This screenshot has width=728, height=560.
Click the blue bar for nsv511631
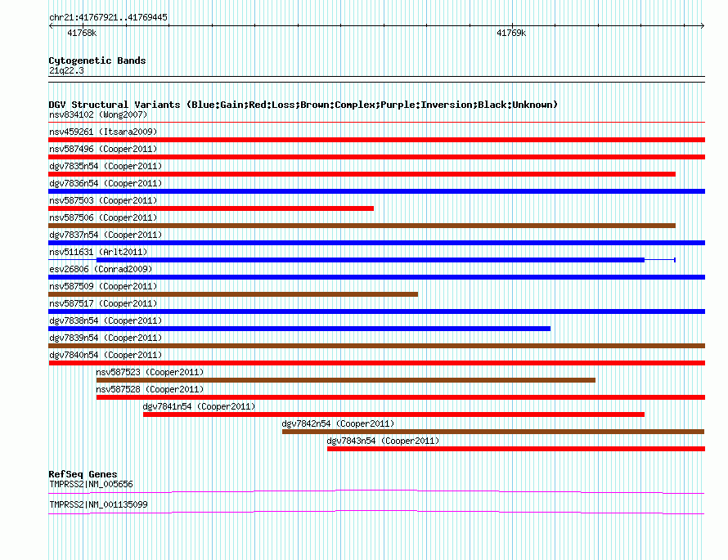click(x=371, y=260)
